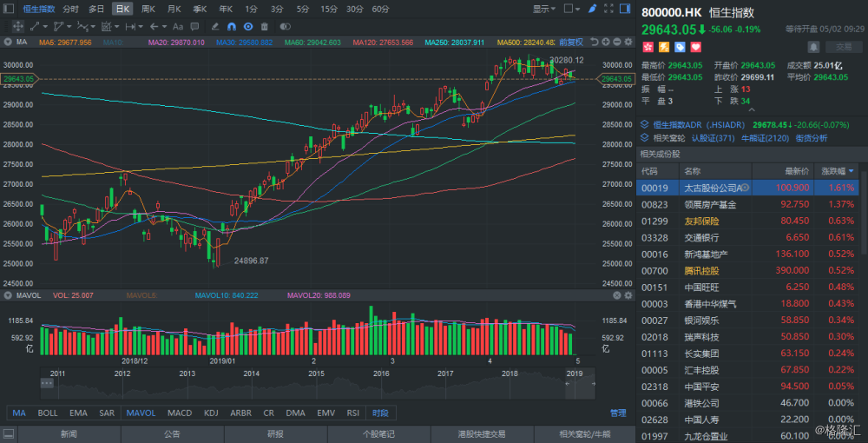Select the comment bubble annotation tool

194,26
